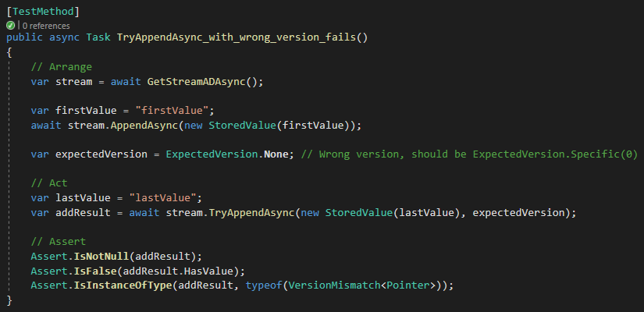Click the "lastValue" string literal
The width and height of the screenshot is (644, 312).
tap(162, 198)
